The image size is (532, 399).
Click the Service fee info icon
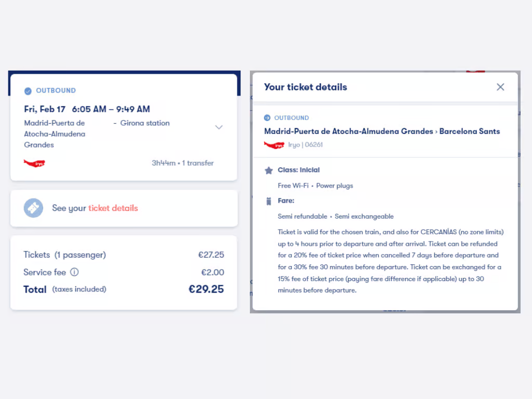pos(74,272)
